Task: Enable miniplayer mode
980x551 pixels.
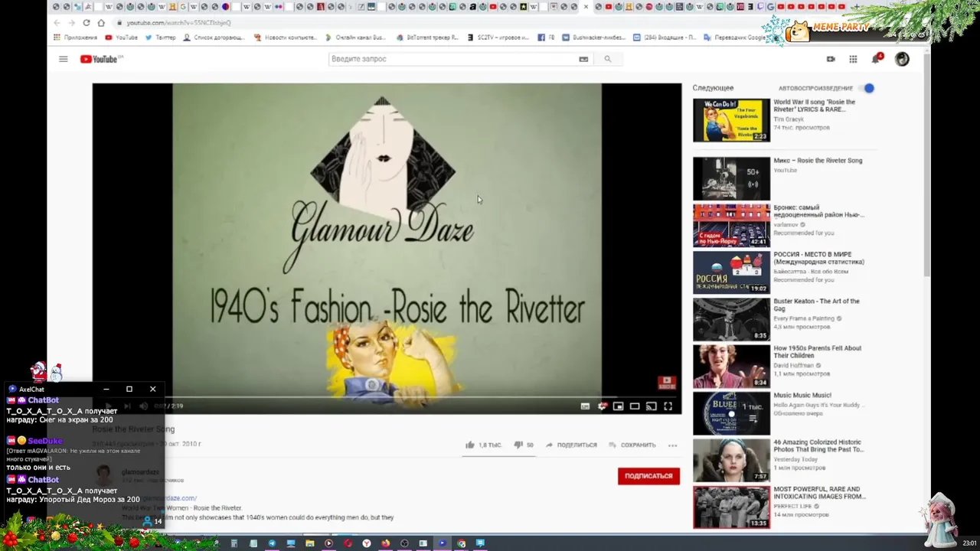Action: (618, 406)
